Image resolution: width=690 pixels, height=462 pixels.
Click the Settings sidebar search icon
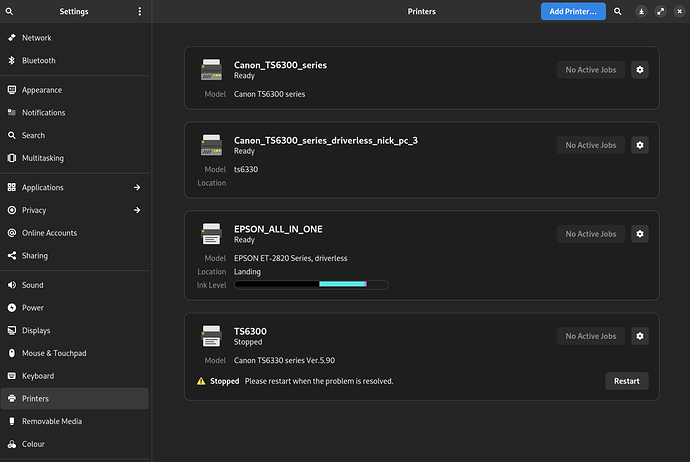9,11
